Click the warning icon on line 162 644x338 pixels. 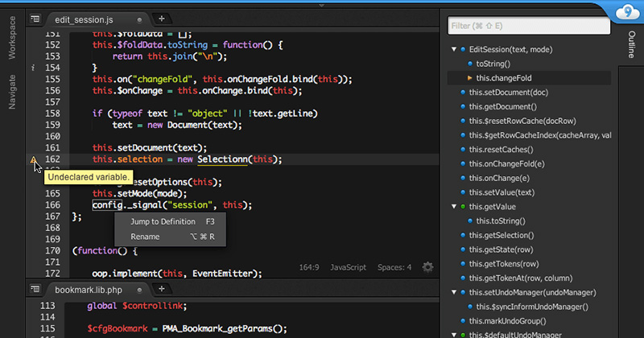pyautogui.click(x=34, y=160)
